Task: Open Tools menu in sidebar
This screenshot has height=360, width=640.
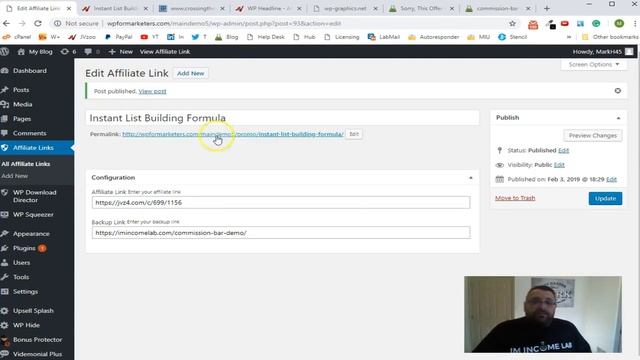Action: tap(21, 277)
